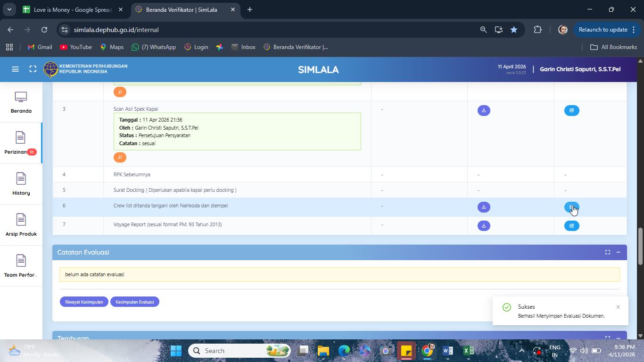Screen dimensions: 644x362
Task: Click the Riwayat Kesimpulan button
Action: pos(84,302)
